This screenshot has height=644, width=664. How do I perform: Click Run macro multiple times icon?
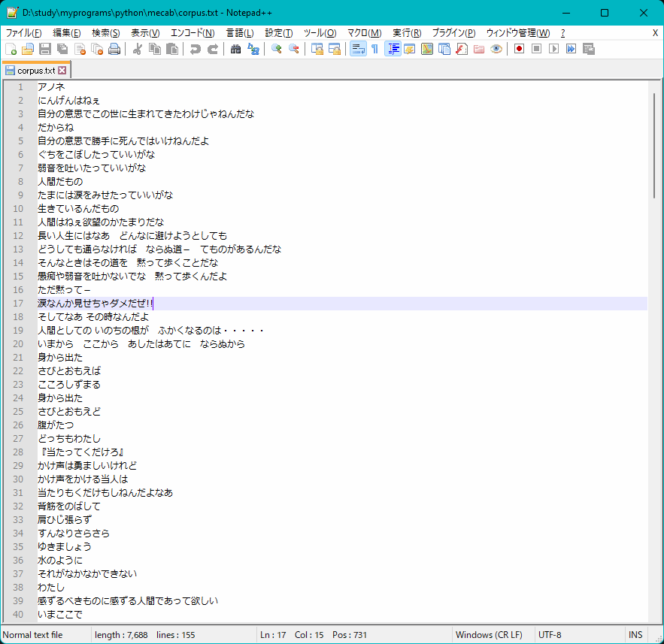[x=571, y=49]
